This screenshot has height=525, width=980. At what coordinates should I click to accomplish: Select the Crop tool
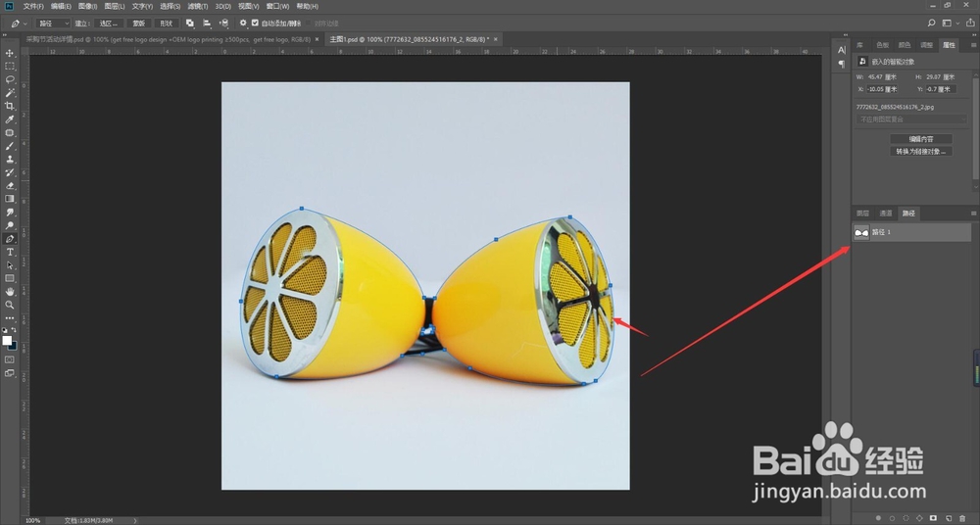(10, 106)
